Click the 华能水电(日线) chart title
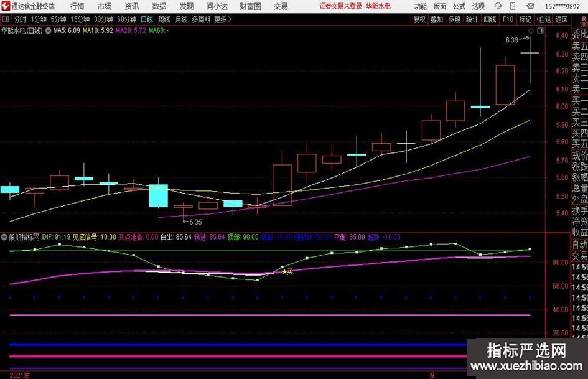The image size is (588, 379). (22, 30)
